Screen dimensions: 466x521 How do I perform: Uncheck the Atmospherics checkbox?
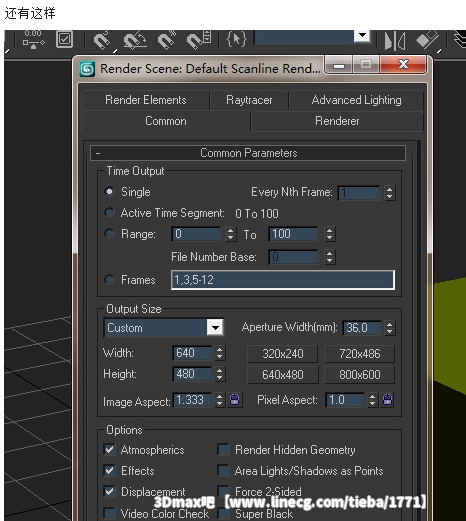point(109,450)
